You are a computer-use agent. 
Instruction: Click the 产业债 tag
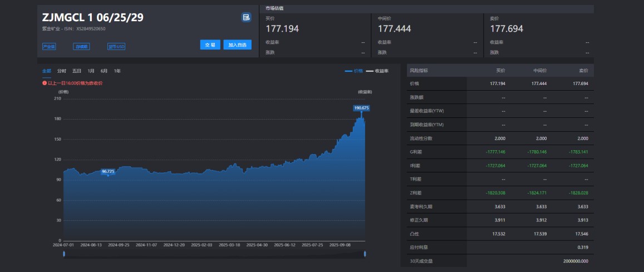coord(49,47)
